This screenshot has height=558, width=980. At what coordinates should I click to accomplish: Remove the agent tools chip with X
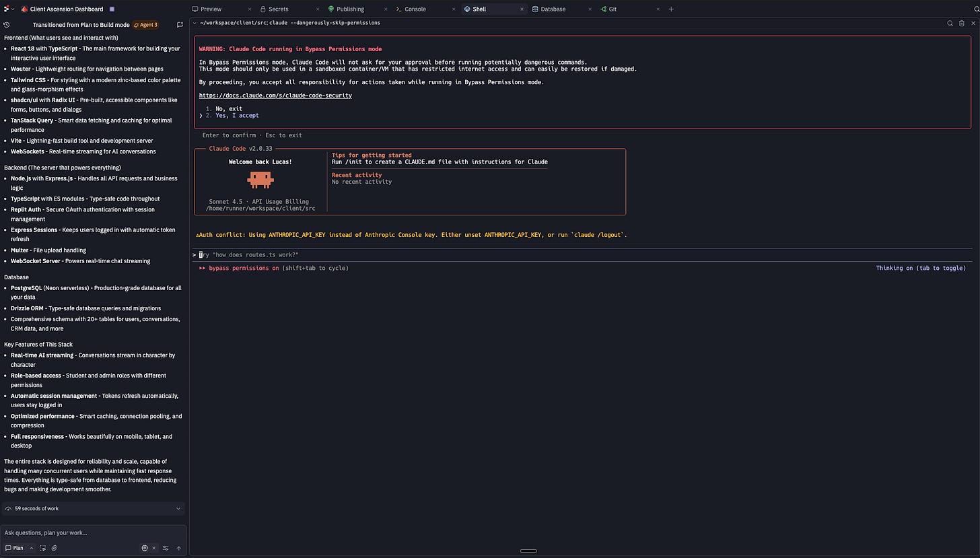click(x=153, y=548)
